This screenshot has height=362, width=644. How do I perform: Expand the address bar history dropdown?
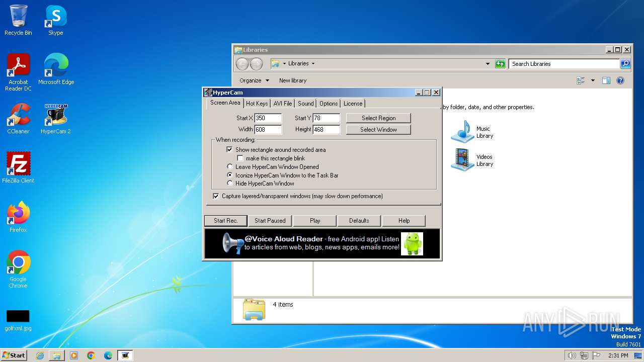pos(488,64)
